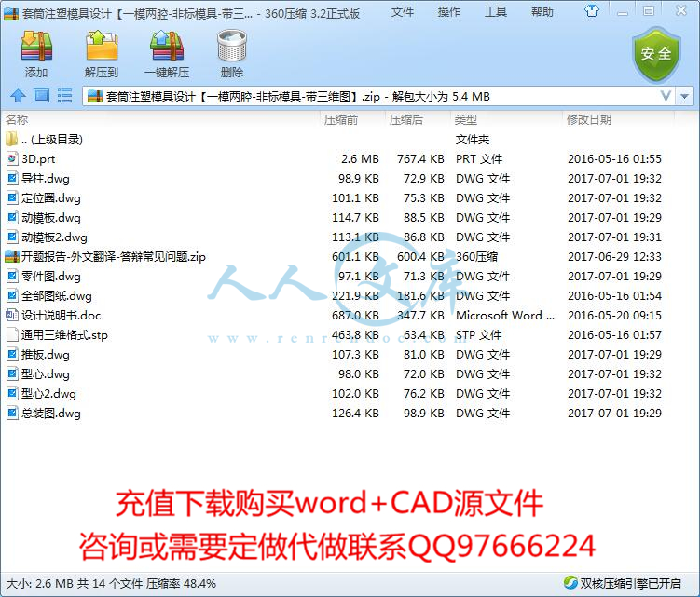
Task: Click the green 安全 shield badge
Action: click(656, 54)
